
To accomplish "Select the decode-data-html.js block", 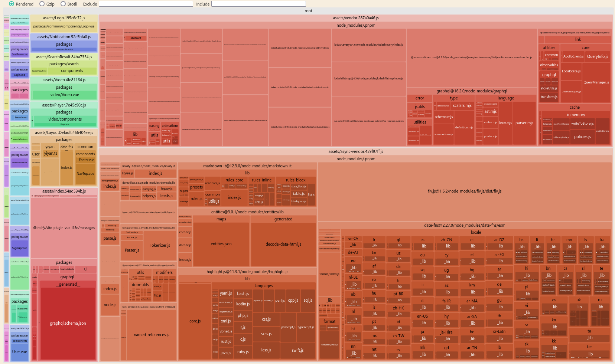I will coord(283,244).
